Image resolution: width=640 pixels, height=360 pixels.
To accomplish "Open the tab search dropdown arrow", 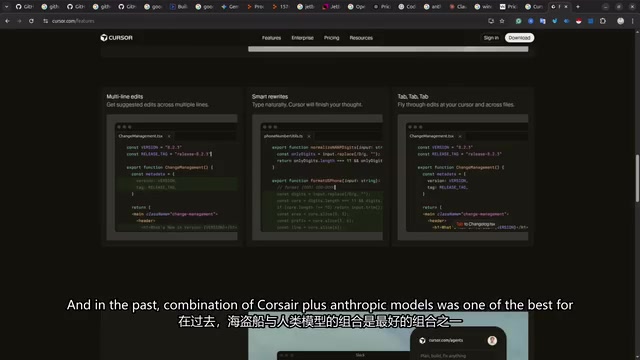I will [6, 7].
